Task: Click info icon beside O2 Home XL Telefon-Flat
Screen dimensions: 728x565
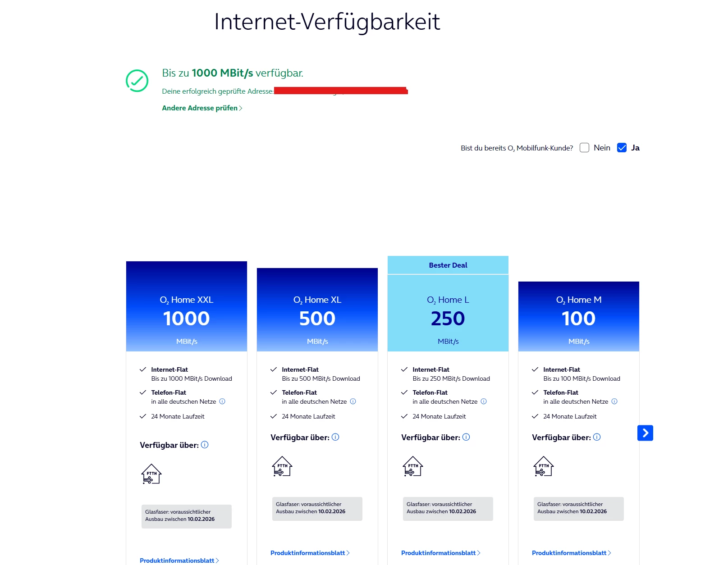Action: 353,401
